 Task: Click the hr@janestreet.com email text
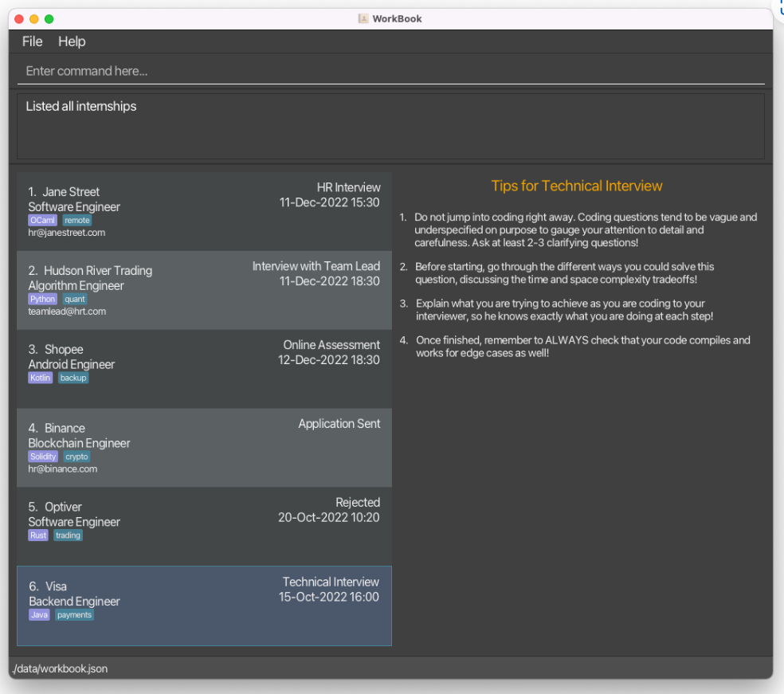[x=66, y=233]
